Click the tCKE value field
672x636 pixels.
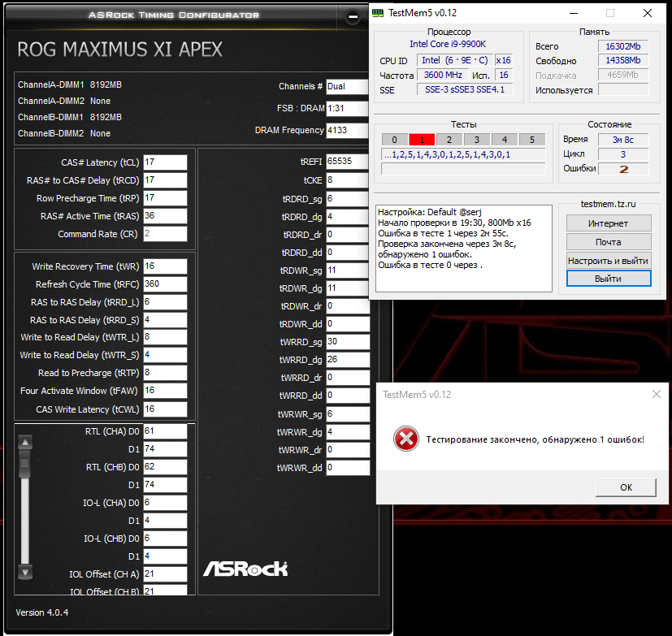347,180
